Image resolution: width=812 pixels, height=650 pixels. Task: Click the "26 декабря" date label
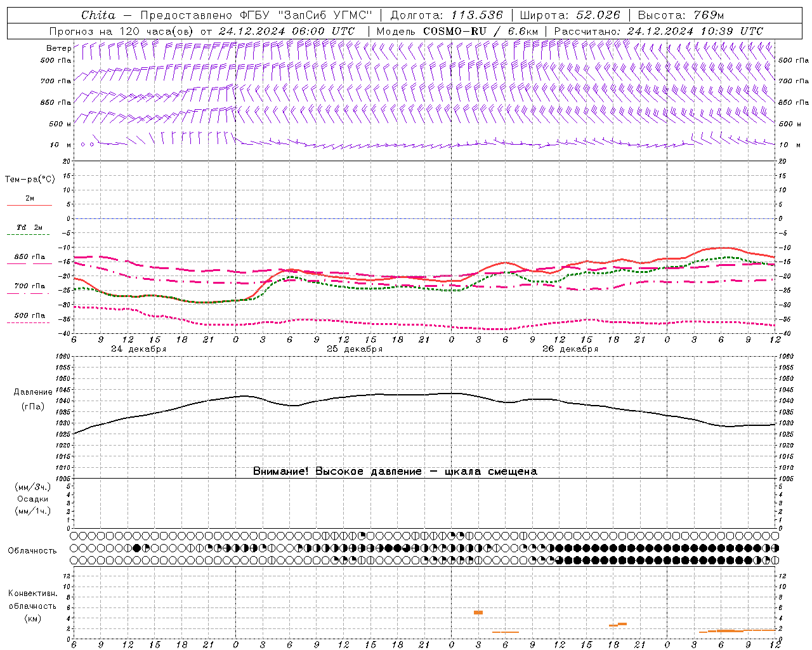(x=570, y=349)
